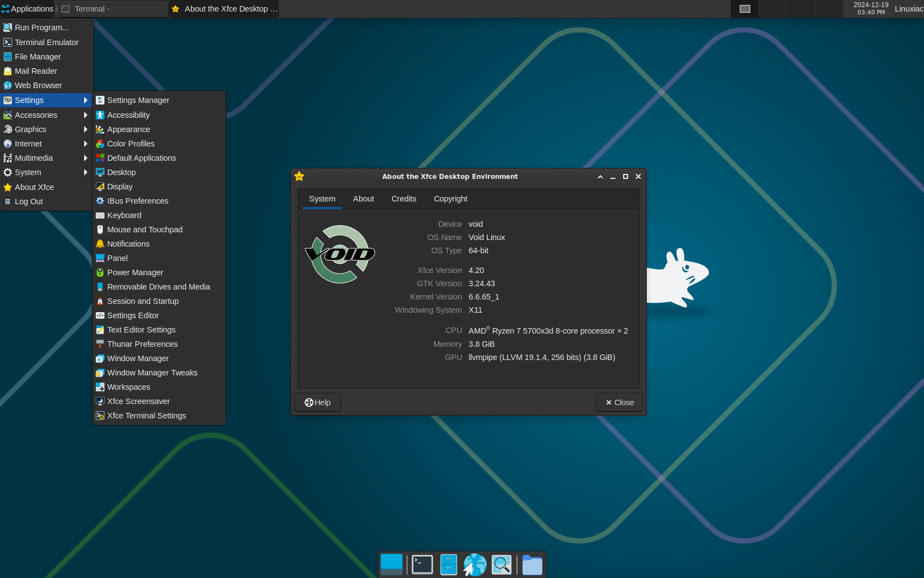Click the Help button in About dialog
Viewport: 924px width, 578px height.
click(x=318, y=402)
